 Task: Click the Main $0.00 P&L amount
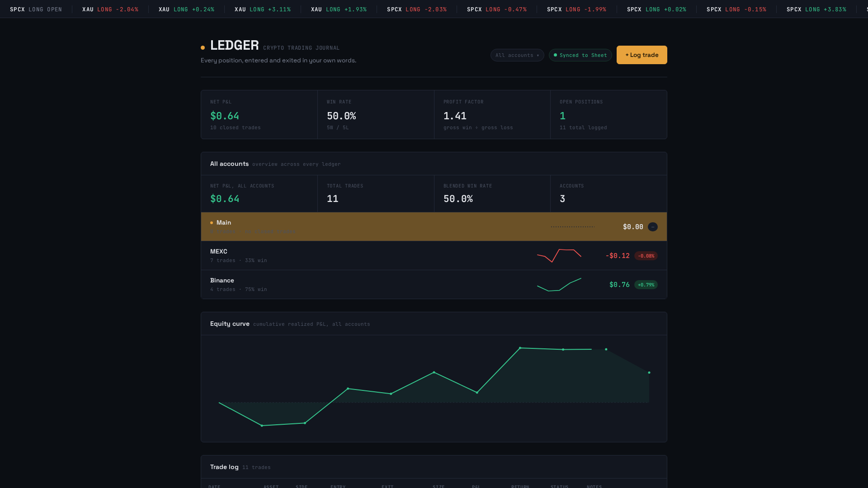pyautogui.click(x=633, y=227)
